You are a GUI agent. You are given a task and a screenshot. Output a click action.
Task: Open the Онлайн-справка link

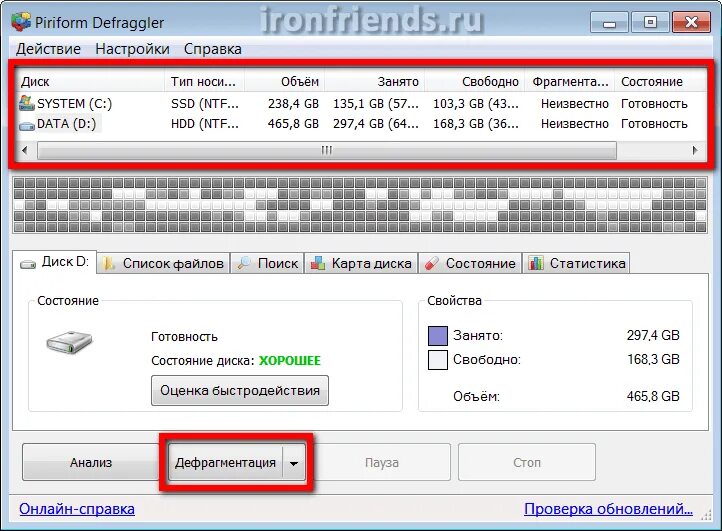click(77, 509)
